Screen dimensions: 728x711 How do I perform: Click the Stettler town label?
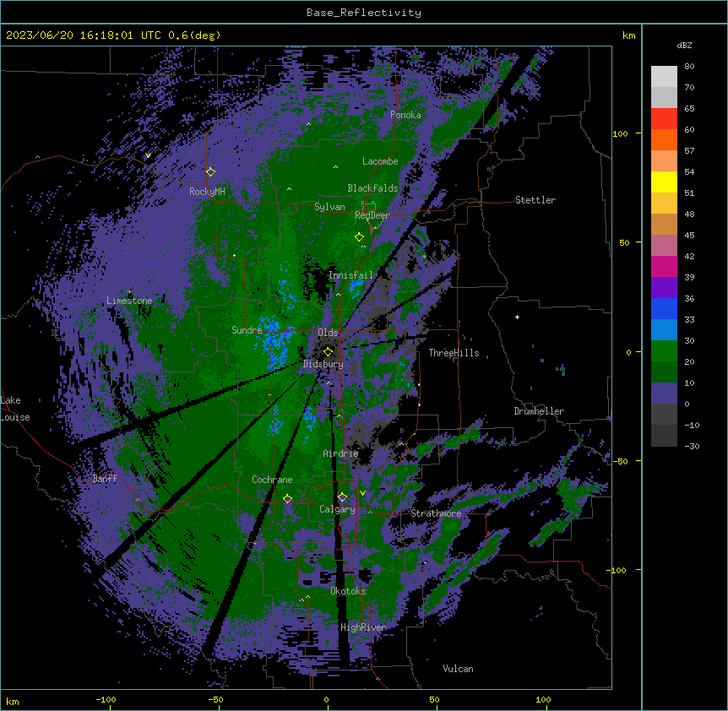535,200
